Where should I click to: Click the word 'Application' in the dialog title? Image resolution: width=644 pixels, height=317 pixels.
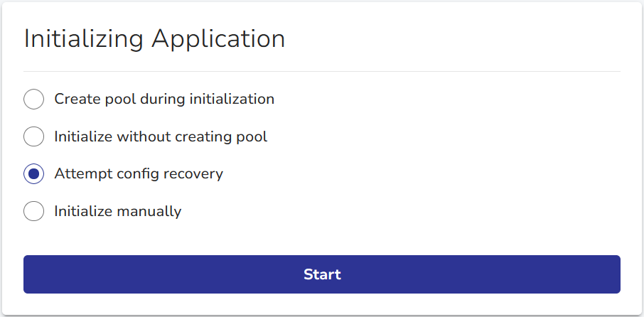pyautogui.click(x=218, y=39)
